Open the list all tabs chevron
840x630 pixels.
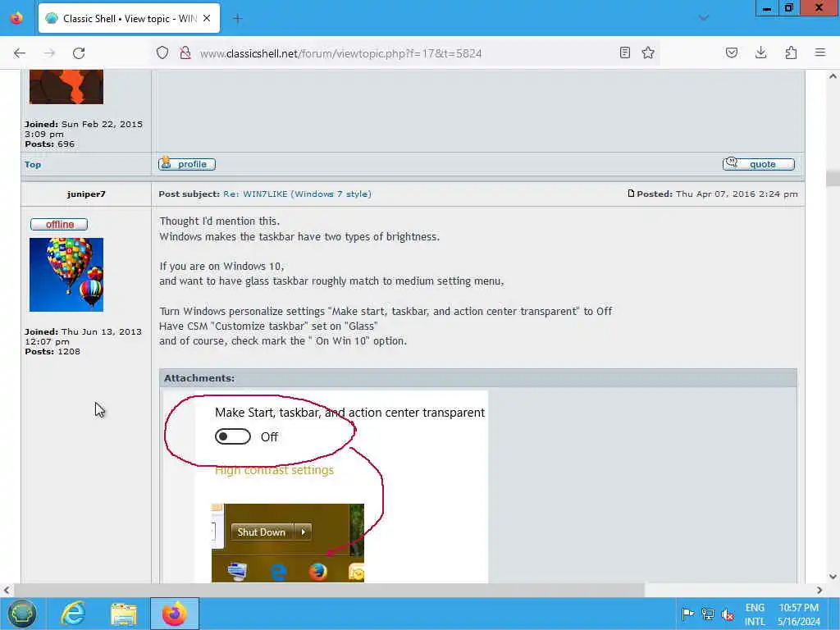click(x=704, y=18)
